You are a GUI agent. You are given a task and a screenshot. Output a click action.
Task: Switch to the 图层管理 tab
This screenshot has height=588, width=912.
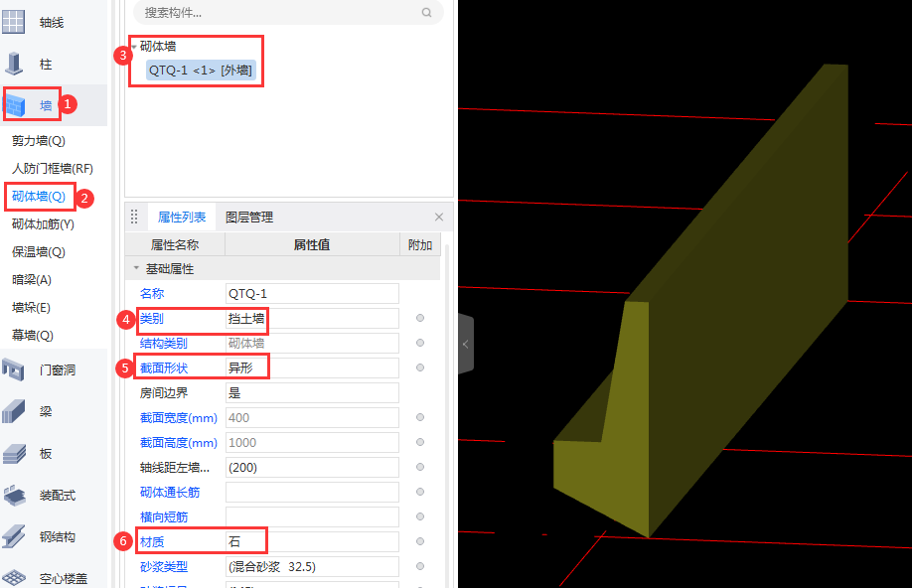tap(249, 217)
